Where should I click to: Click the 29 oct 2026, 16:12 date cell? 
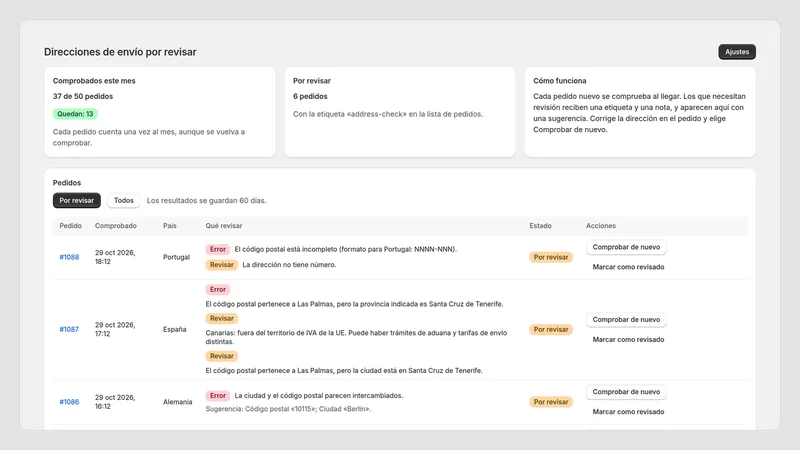(x=115, y=402)
